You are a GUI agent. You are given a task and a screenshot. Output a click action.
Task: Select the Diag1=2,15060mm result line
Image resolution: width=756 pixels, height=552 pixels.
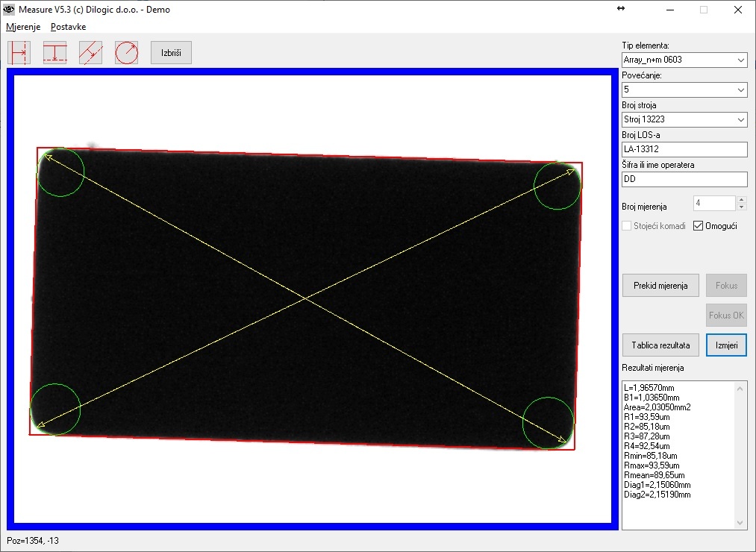click(x=657, y=485)
